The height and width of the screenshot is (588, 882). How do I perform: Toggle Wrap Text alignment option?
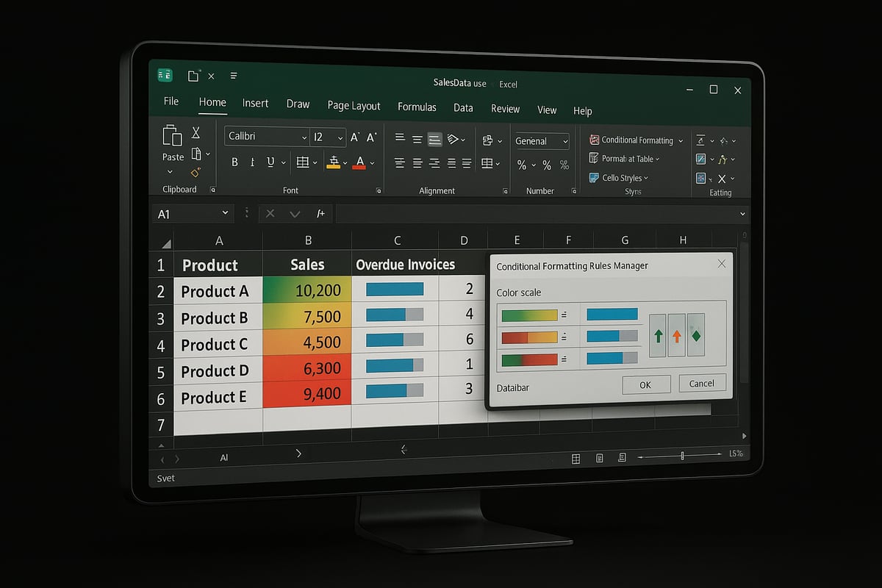434,138
